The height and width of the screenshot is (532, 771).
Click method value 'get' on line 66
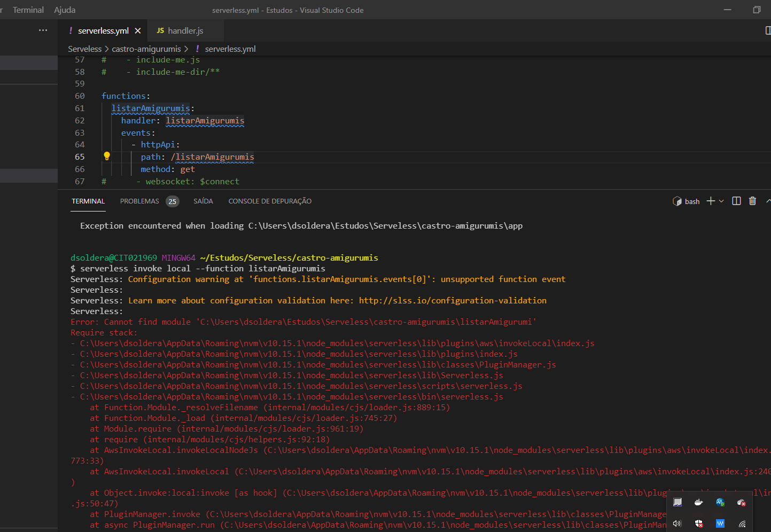tap(188, 169)
